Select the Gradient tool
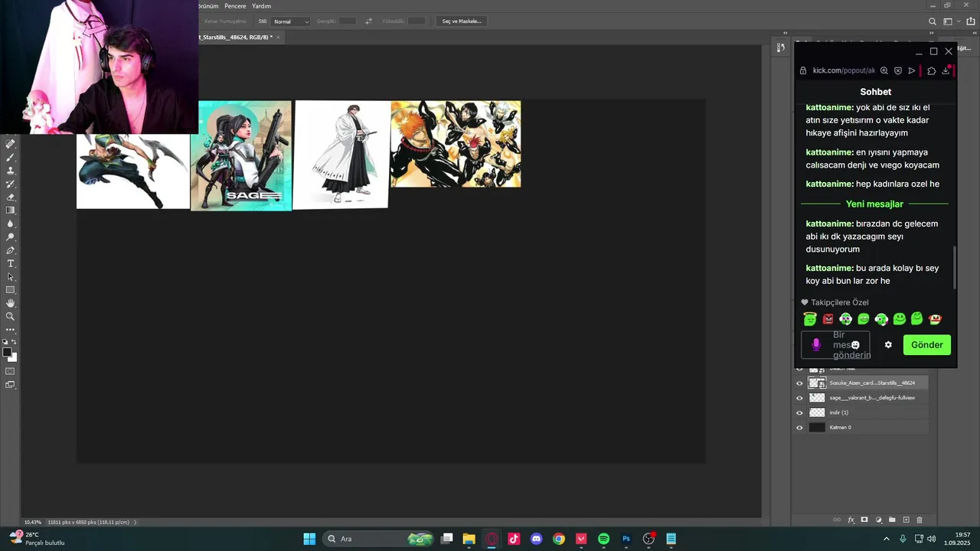Image resolution: width=980 pixels, height=551 pixels. [x=11, y=210]
